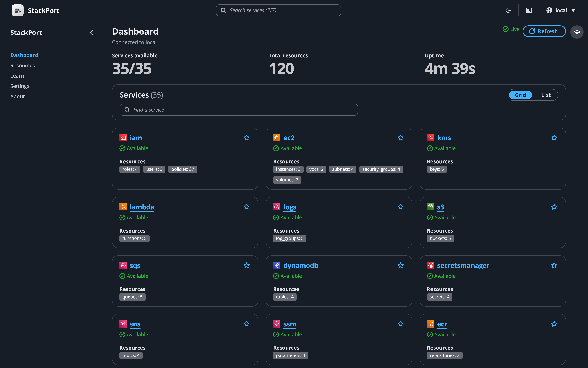The width and height of the screenshot is (588, 368).
Task: Favorite the lambda service star
Action: [247, 207]
